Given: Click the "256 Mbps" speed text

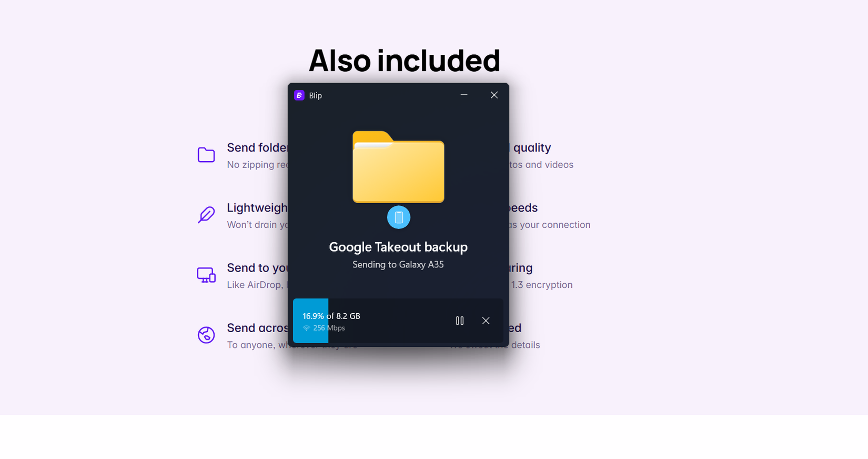Looking at the screenshot, I should tap(329, 328).
